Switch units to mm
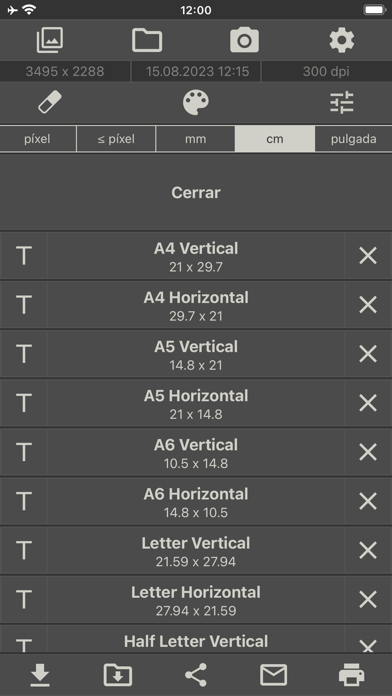 195,139
